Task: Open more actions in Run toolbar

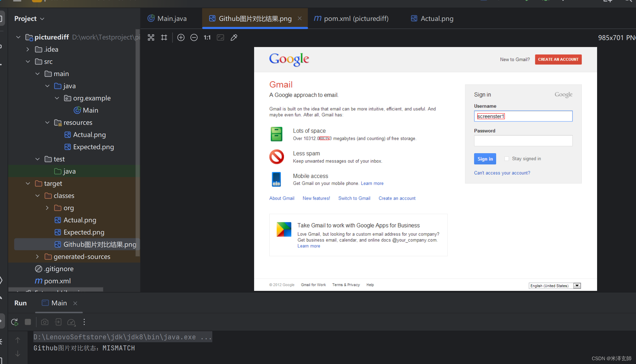Action: (x=84, y=322)
